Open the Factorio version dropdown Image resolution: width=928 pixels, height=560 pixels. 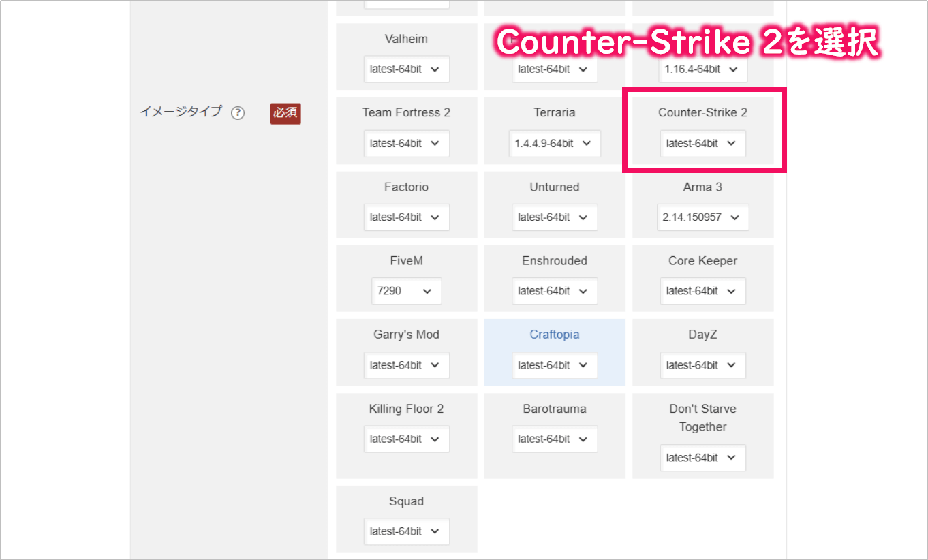(x=406, y=217)
